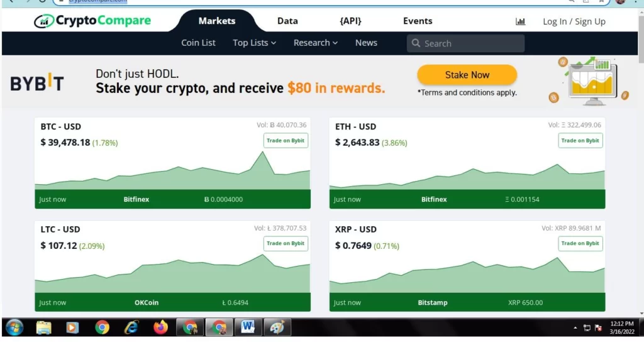Click the search magnifier icon
Image resolution: width=644 pixels, height=362 pixels.
coord(416,43)
